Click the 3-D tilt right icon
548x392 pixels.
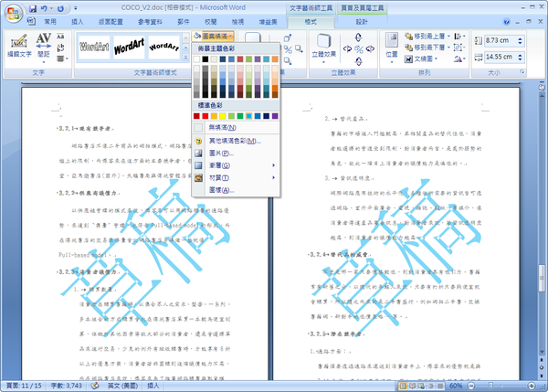coord(370,49)
